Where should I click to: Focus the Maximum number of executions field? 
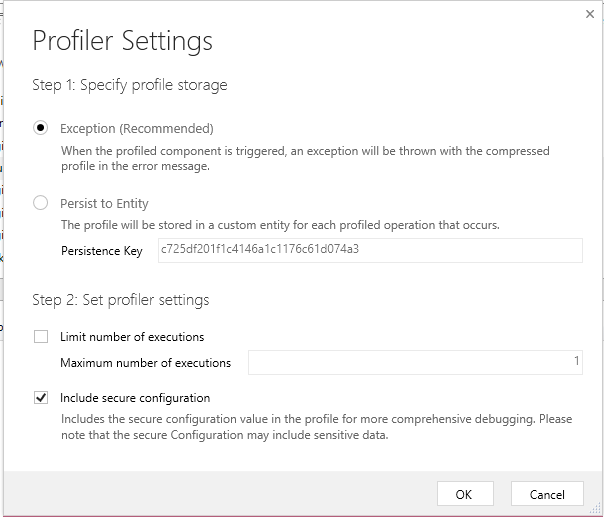pos(415,362)
